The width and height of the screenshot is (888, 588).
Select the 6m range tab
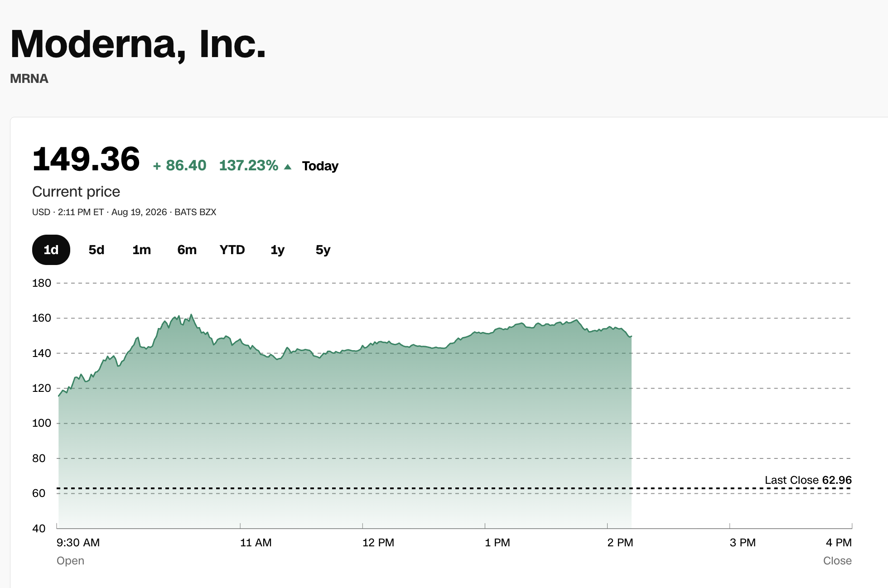click(187, 250)
